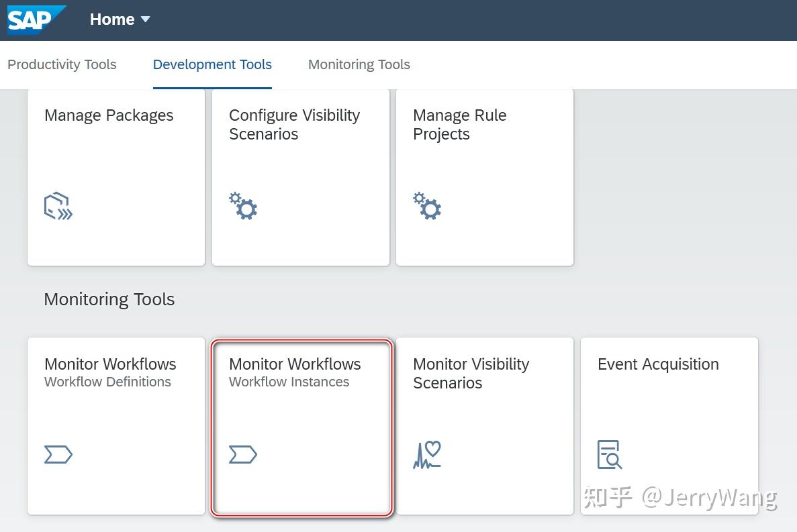Click the Monitoring Tools section heading

coord(109,299)
